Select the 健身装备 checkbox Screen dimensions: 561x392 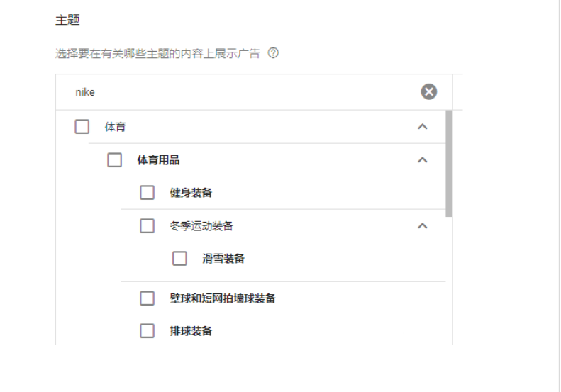tap(147, 193)
